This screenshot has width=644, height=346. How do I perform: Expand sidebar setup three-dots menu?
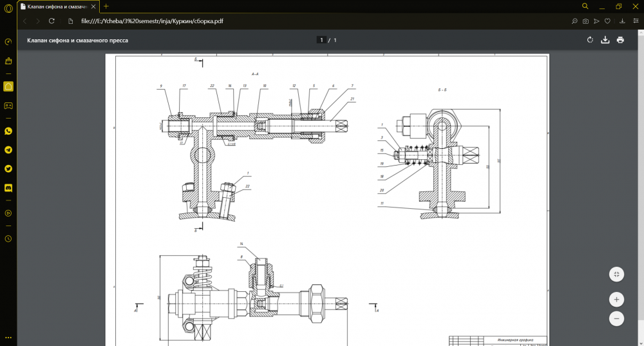8,336
